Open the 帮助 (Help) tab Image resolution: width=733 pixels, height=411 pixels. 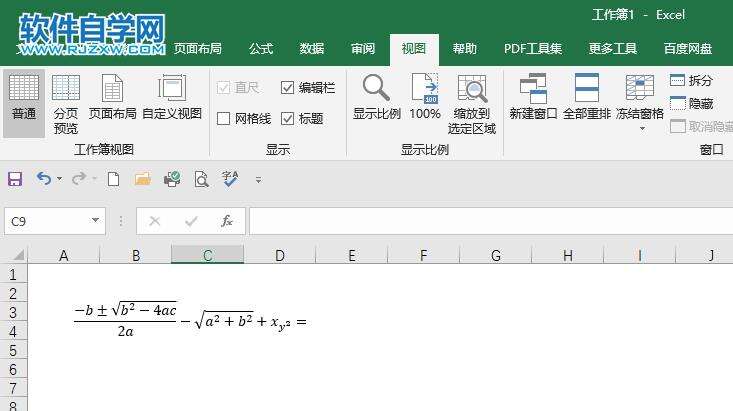(x=465, y=49)
